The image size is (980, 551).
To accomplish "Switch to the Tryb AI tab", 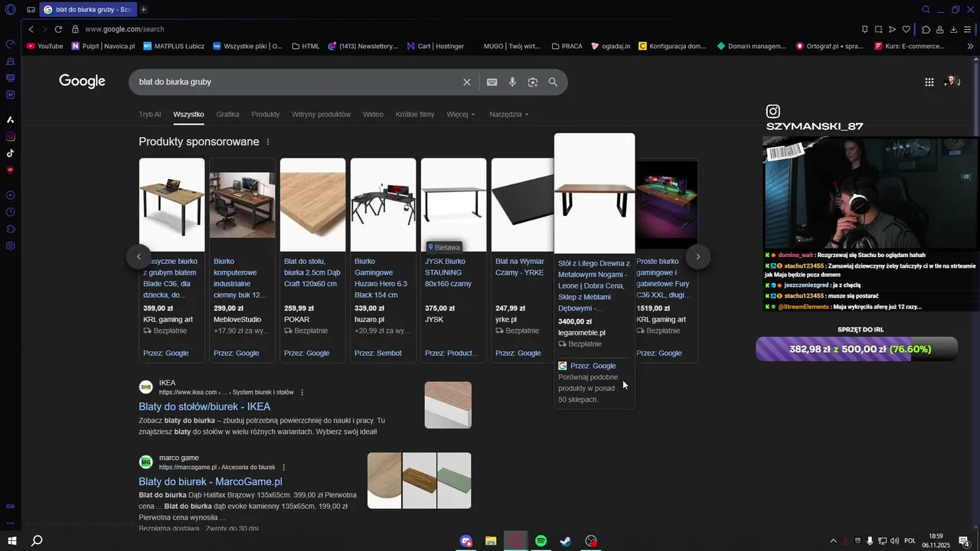I will pos(150,114).
